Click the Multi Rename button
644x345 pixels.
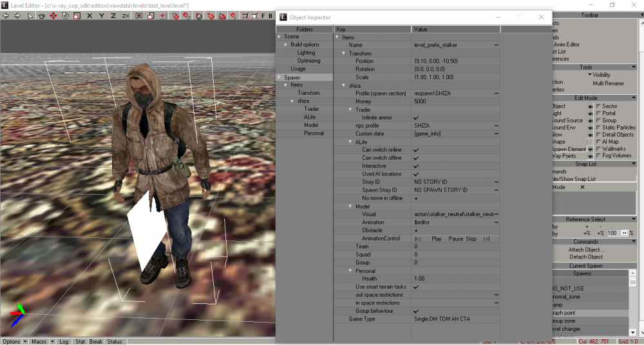tap(608, 83)
